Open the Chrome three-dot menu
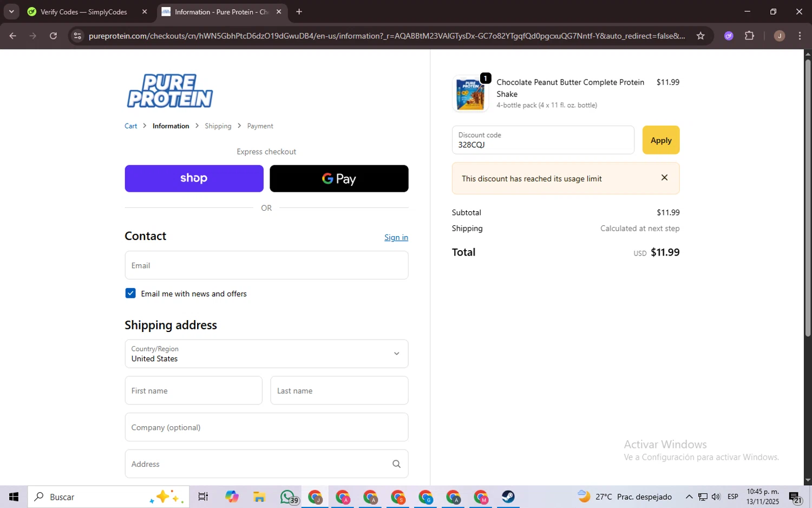Image resolution: width=812 pixels, height=508 pixels. [800, 36]
